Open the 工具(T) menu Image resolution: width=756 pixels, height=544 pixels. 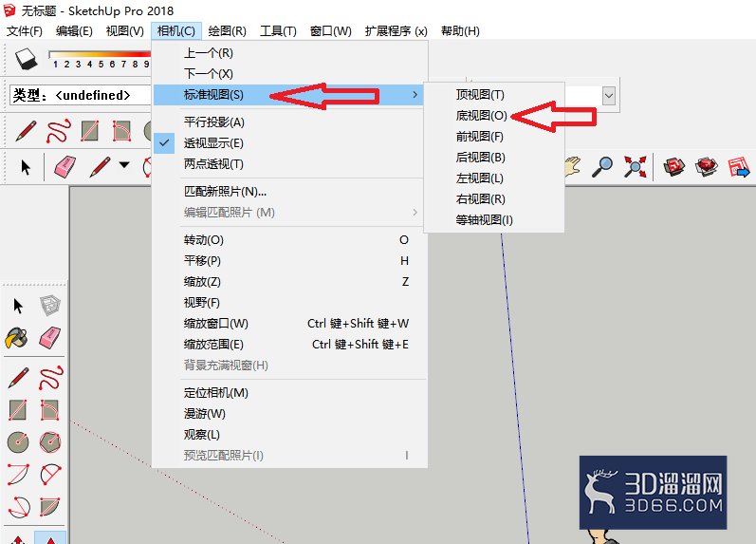click(278, 31)
